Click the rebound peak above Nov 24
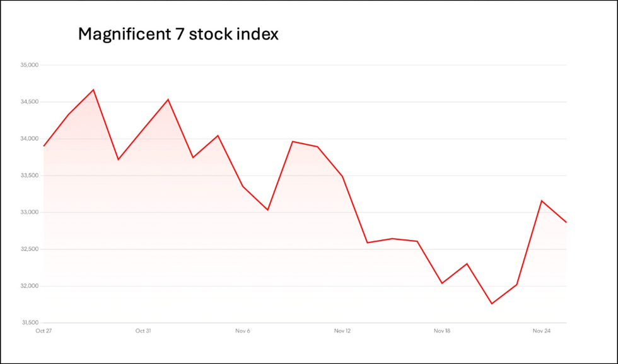 [542, 200]
